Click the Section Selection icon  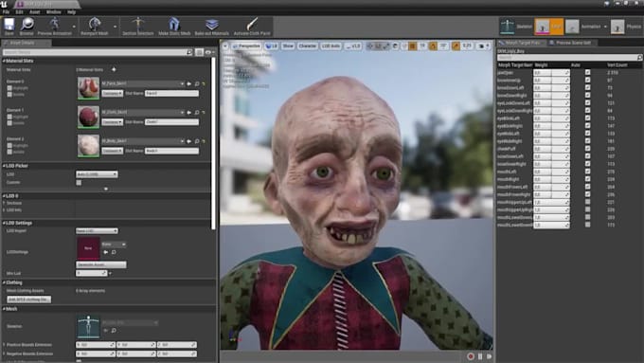138,24
